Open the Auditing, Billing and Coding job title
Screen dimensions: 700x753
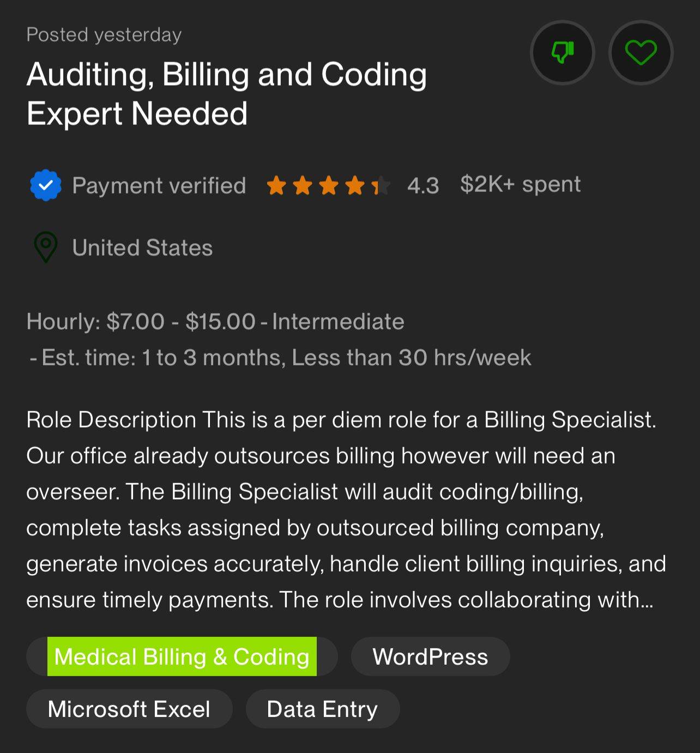coord(226,94)
